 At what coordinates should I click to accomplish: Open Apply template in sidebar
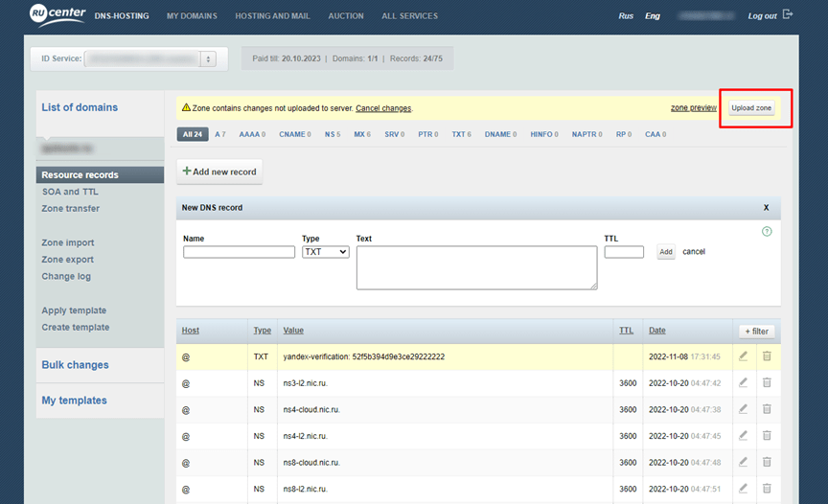click(74, 310)
